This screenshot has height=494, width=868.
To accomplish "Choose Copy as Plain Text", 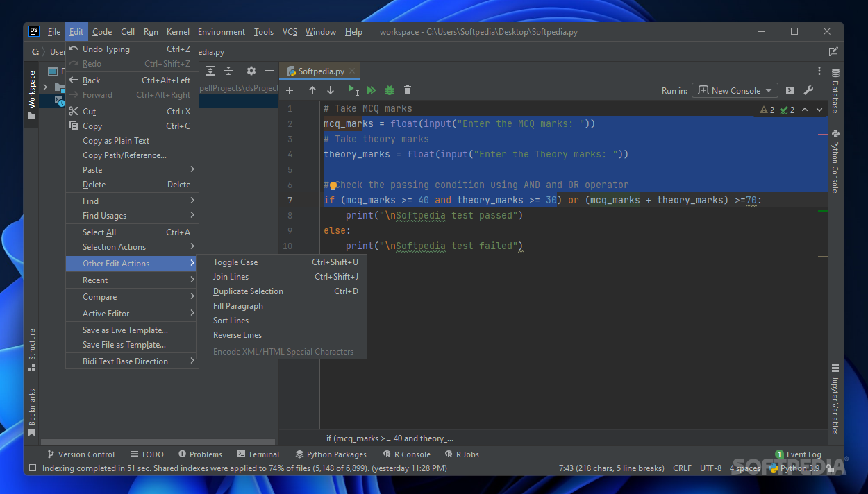I will (x=132, y=141).
